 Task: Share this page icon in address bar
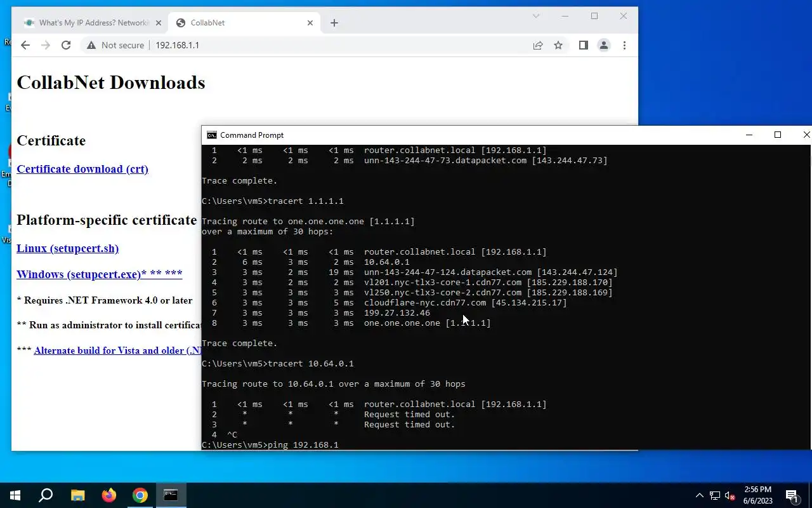pyautogui.click(x=538, y=45)
